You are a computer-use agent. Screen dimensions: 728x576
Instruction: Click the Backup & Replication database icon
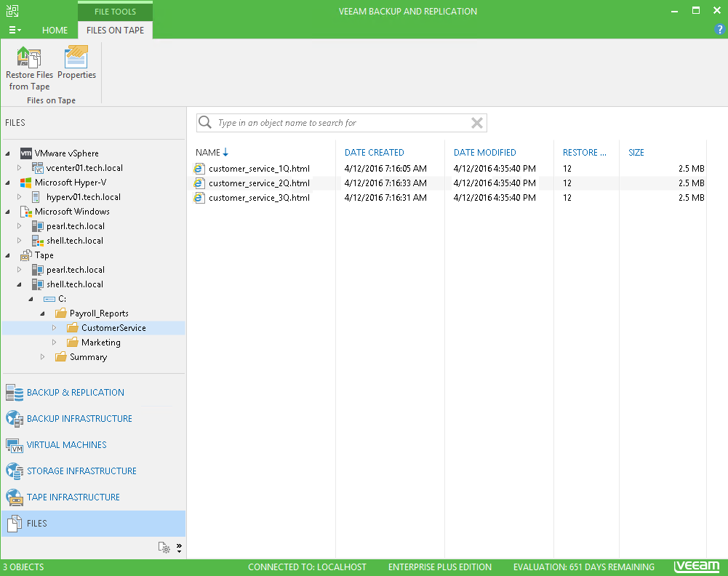click(x=15, y=393)
